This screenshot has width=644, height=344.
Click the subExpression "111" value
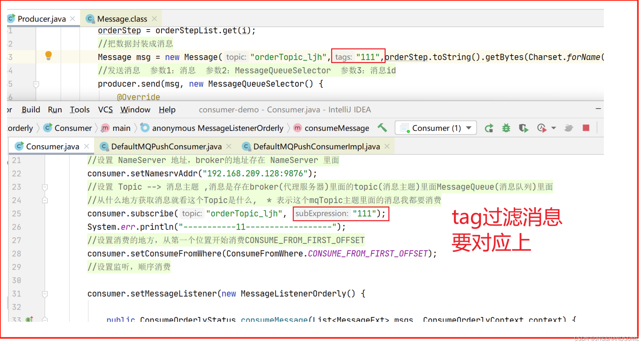click(364, 214)
